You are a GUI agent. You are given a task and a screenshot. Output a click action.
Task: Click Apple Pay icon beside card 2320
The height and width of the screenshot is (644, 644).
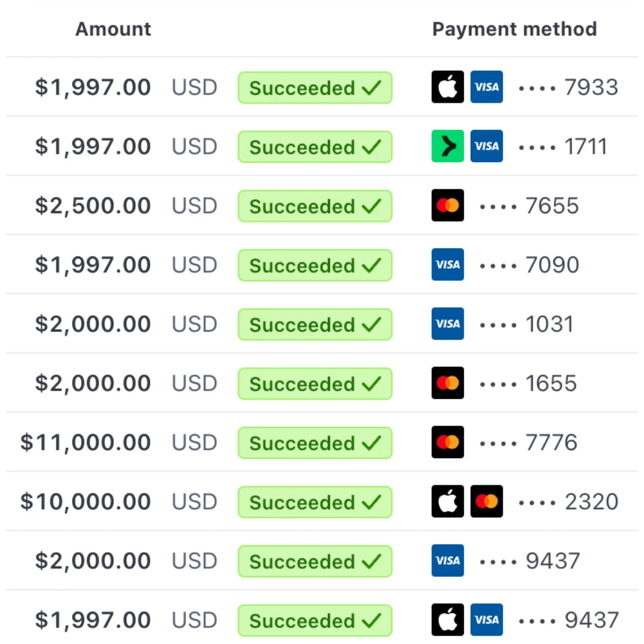point(448,501)
